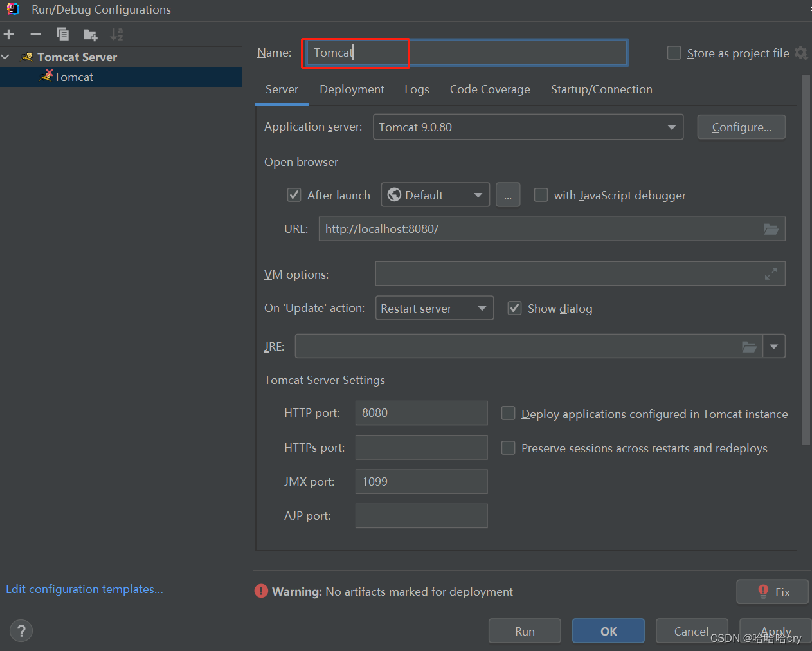Click into the HTTP port field

tap(421, 413)
